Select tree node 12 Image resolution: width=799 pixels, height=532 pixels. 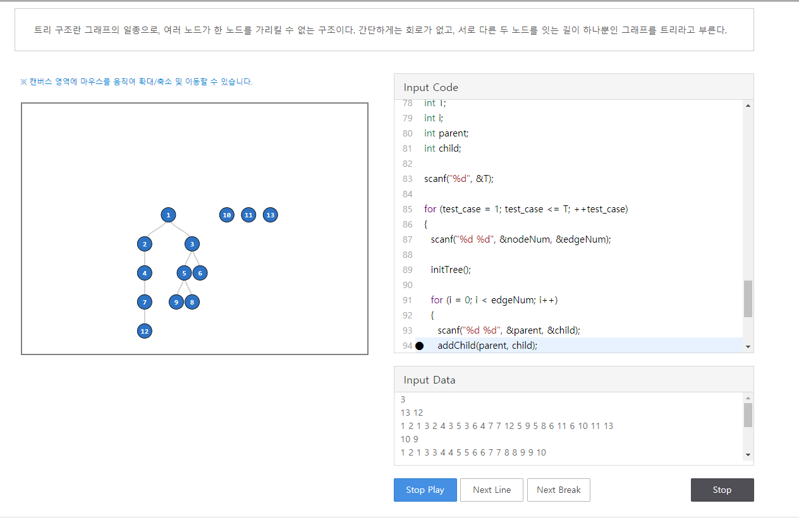(x=145, y=331)
